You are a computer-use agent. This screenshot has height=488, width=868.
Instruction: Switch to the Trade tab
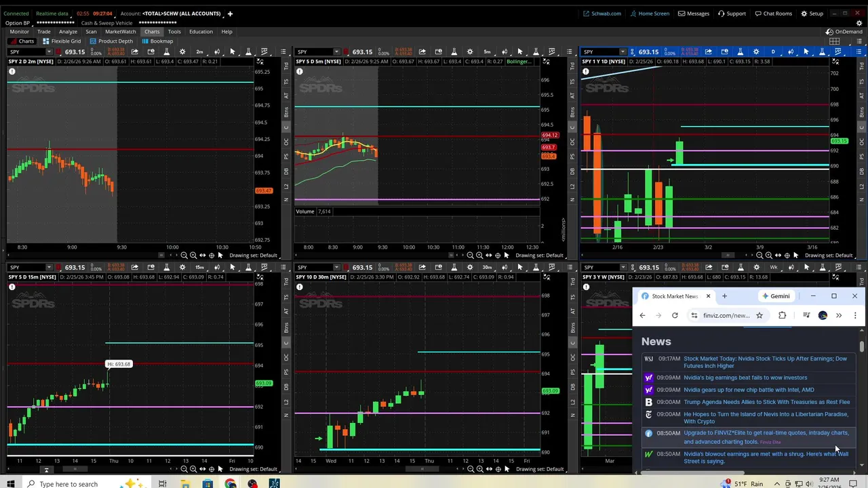pos(43,32)
